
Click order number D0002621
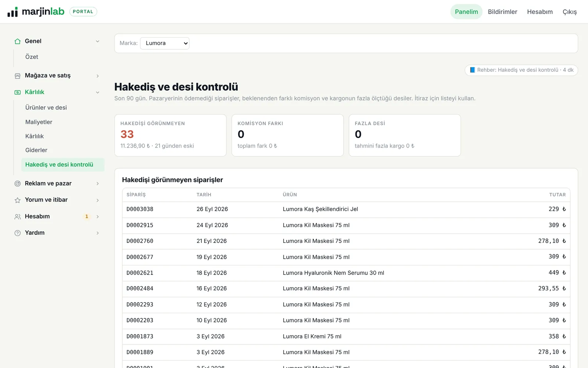[140, 273]
